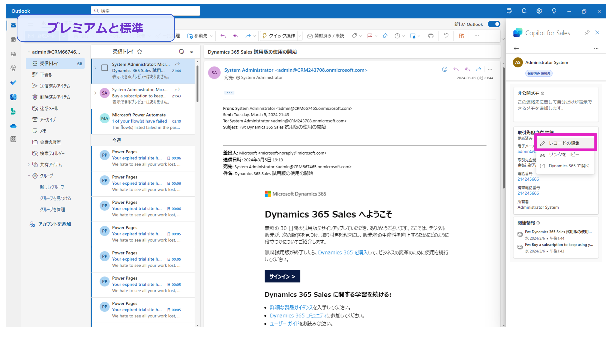Click sender System Administrator email address

pos(296,70)
